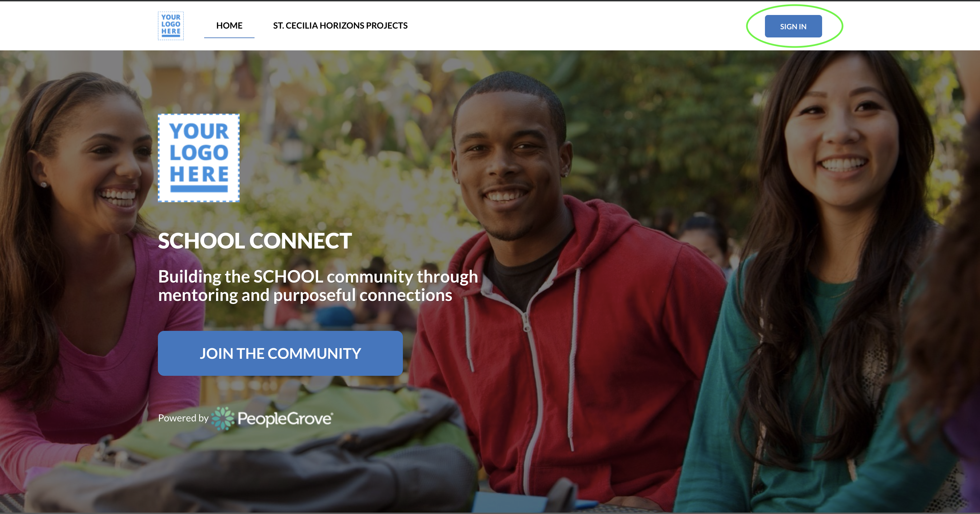Click JOIN THE COMMUNITY button

point(280,353)
